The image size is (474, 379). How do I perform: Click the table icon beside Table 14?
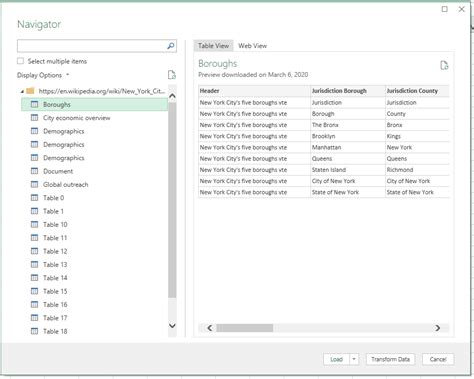pyautogui.click(x=34, y=278)
